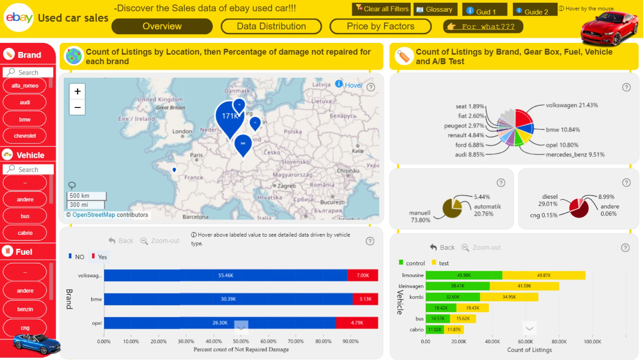Select cng fuel filter

(25, 328)
